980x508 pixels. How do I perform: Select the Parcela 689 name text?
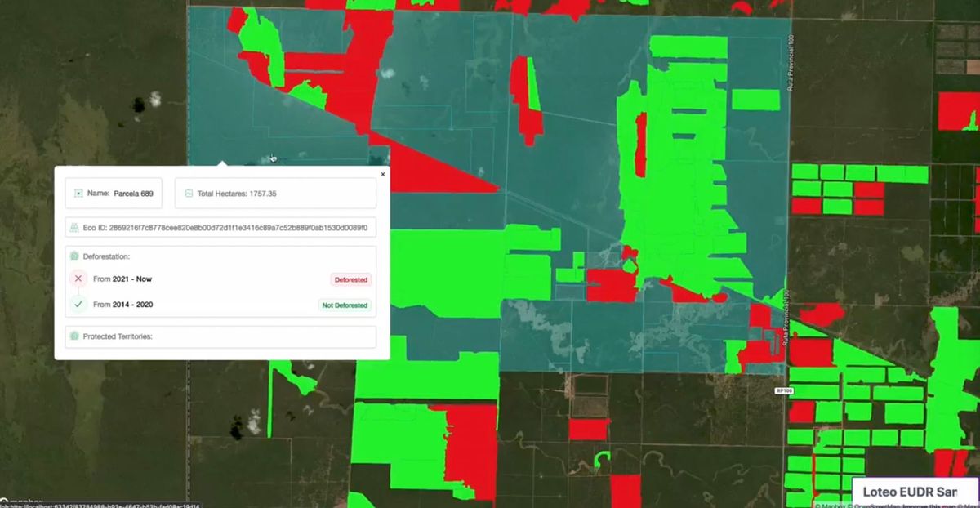click(x=134, y=194)
